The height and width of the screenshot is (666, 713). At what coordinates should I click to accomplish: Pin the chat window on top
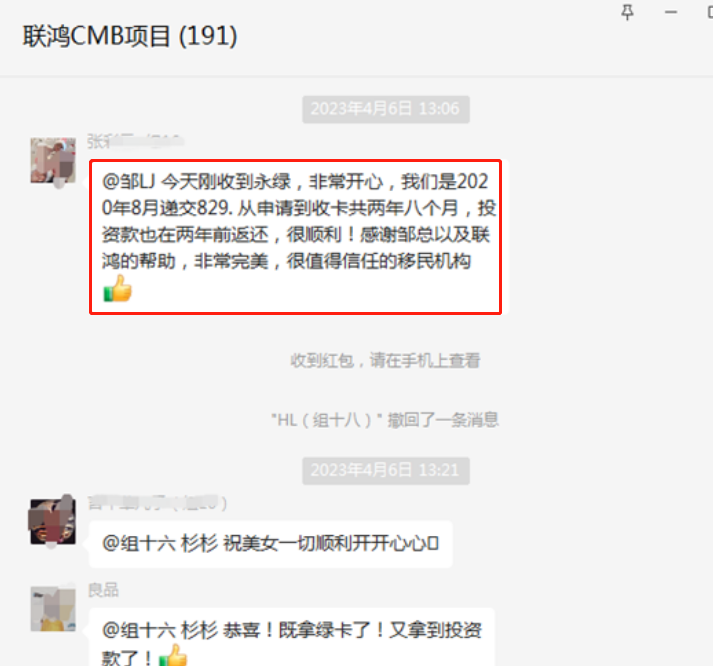[628, 12]
